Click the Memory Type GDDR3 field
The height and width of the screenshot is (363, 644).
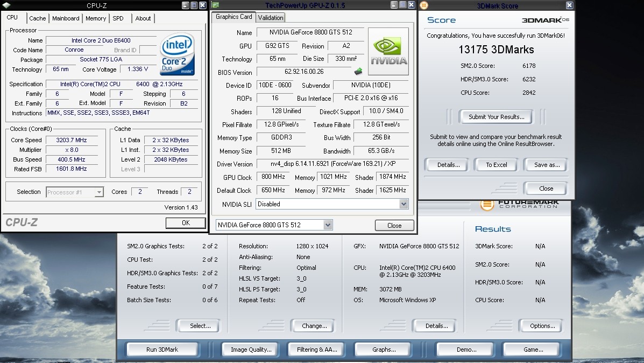[x=281, y=137]
